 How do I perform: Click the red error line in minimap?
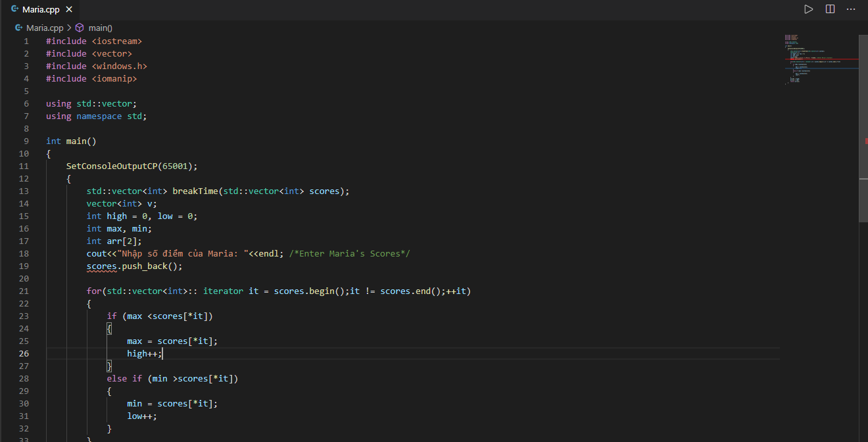tap(822, 59)
